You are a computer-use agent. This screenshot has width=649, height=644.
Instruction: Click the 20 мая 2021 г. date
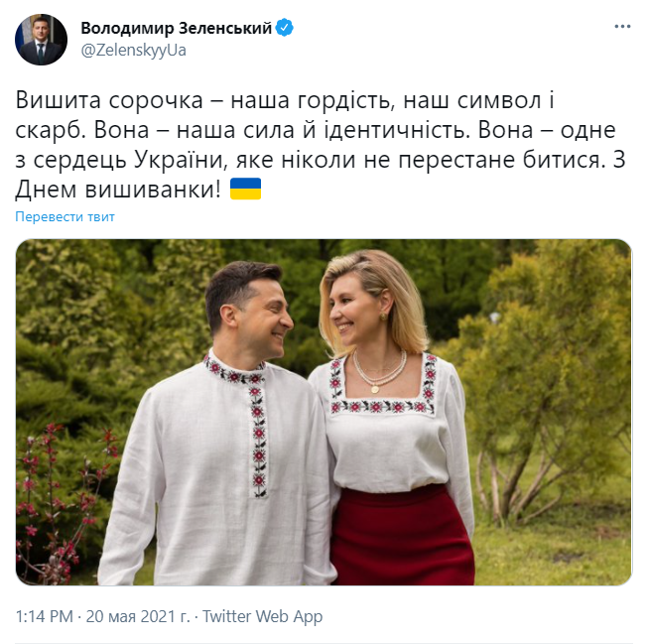click(138, 616)
